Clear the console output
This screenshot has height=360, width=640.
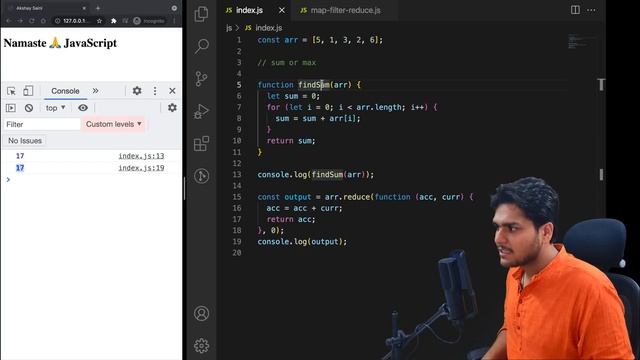point(29,108)
